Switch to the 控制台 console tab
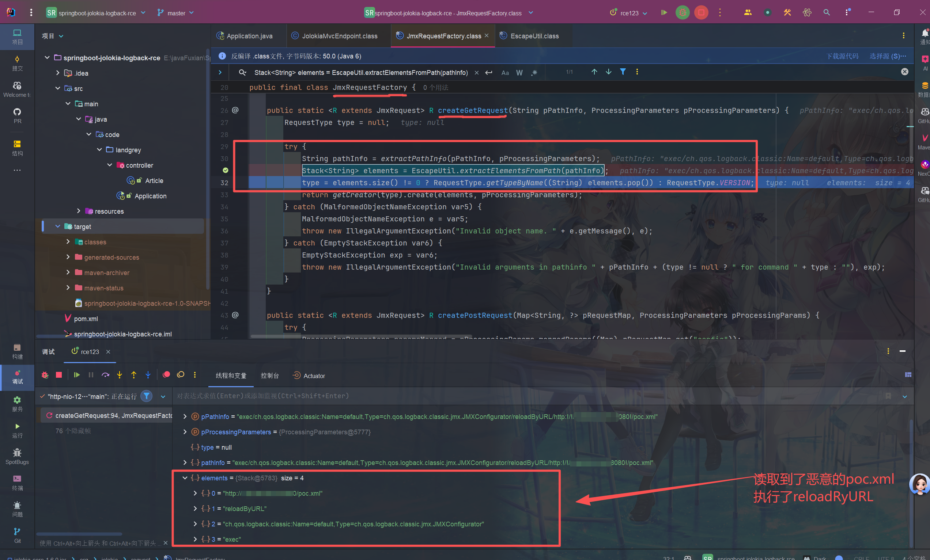Viewport: 930px width, 560px height. pyautogui.click(x=269, y=376)
